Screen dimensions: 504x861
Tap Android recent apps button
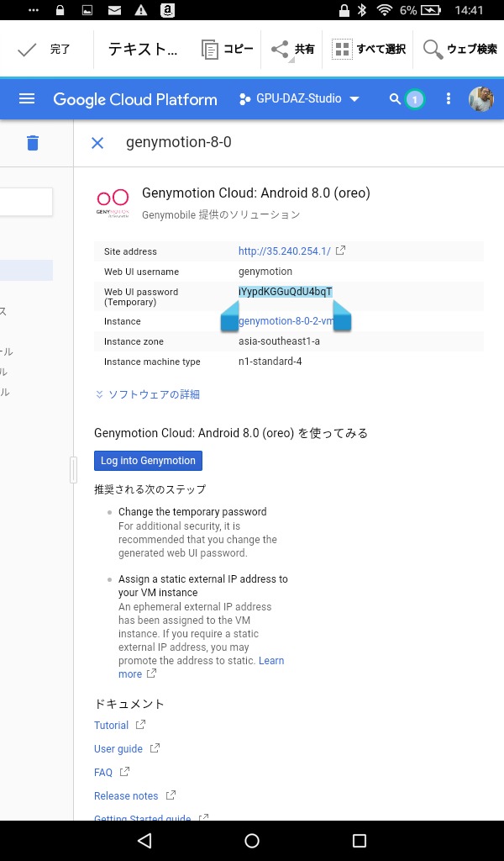pyautogui.click(x=360, y=841)
